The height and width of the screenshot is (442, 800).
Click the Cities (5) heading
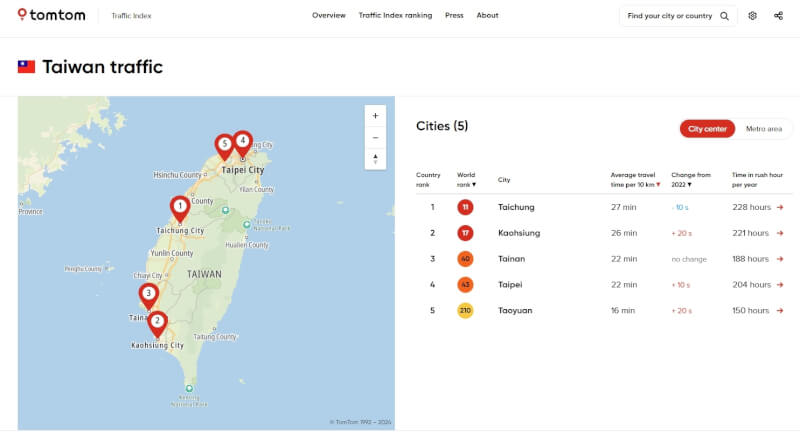tap(442, 126)
